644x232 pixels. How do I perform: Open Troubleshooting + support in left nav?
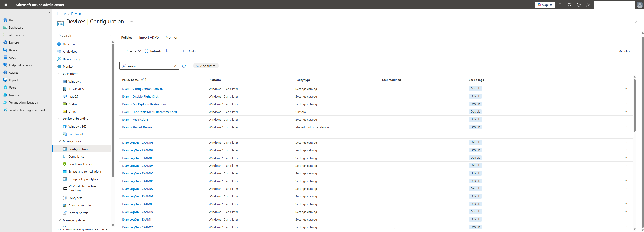27,110
